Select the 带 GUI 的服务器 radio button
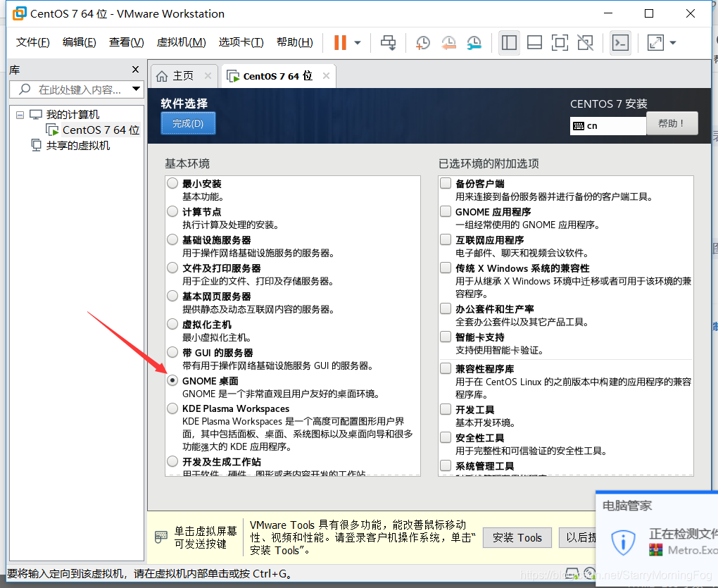718x588 pixels. (x=172, y=352)
